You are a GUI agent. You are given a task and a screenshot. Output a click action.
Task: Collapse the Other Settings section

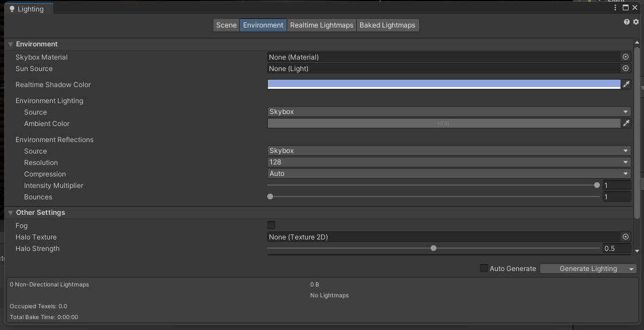(x=10, y=212)
